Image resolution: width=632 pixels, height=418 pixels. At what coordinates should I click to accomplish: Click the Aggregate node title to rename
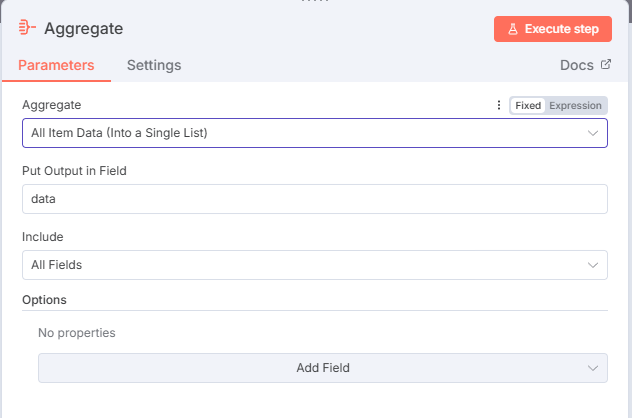point(84,28)
